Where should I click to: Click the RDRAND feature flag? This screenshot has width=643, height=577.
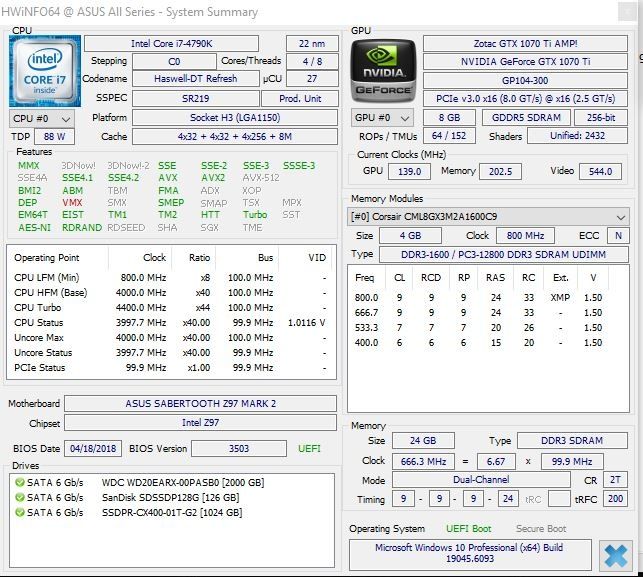[x=82, y=228]
